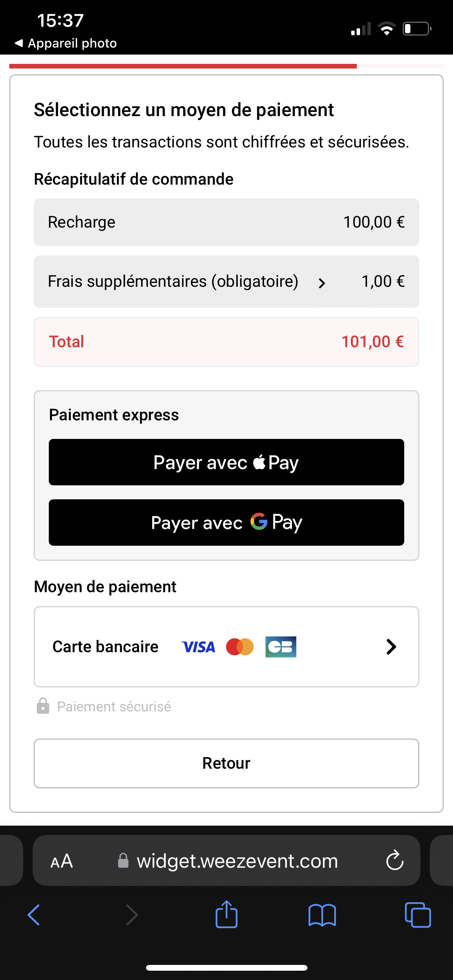This screenshot has width=453, height=980.
Task: Pay with Apple Pay
Action: point(226,462)
